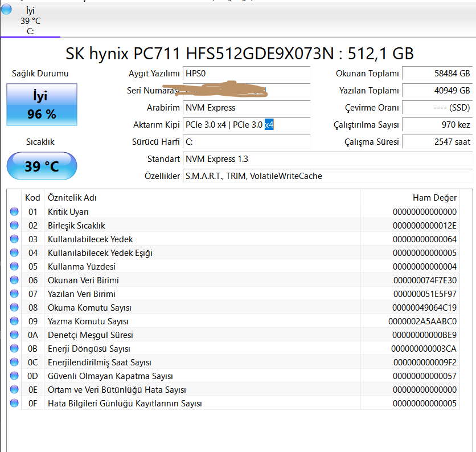The width and height of the screenshot is (476, 452).
Task: Click the Sağlık Durumu label
Action: (40, 74)
